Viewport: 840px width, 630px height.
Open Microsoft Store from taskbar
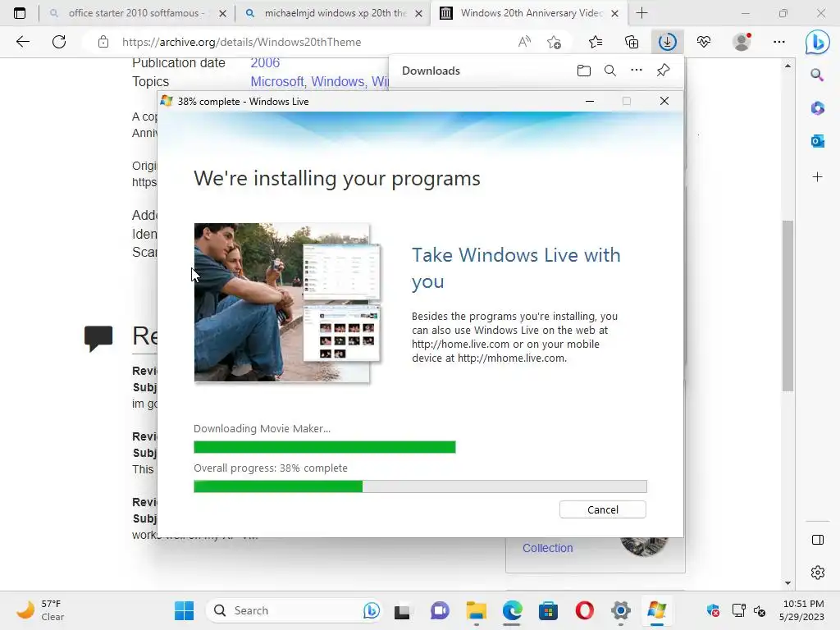point(548,610)
